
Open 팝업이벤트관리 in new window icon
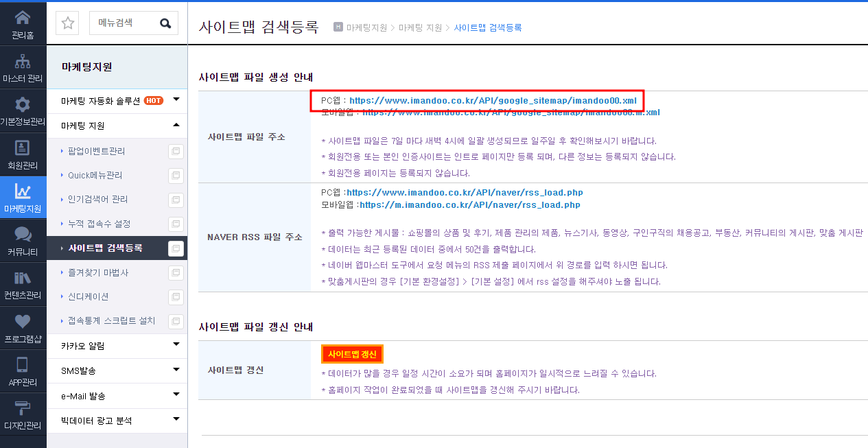click(176, 151)
